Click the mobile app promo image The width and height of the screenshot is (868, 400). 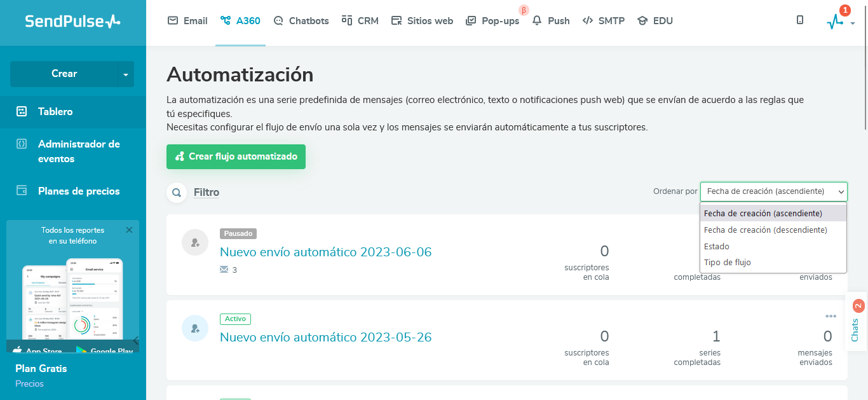72,299
